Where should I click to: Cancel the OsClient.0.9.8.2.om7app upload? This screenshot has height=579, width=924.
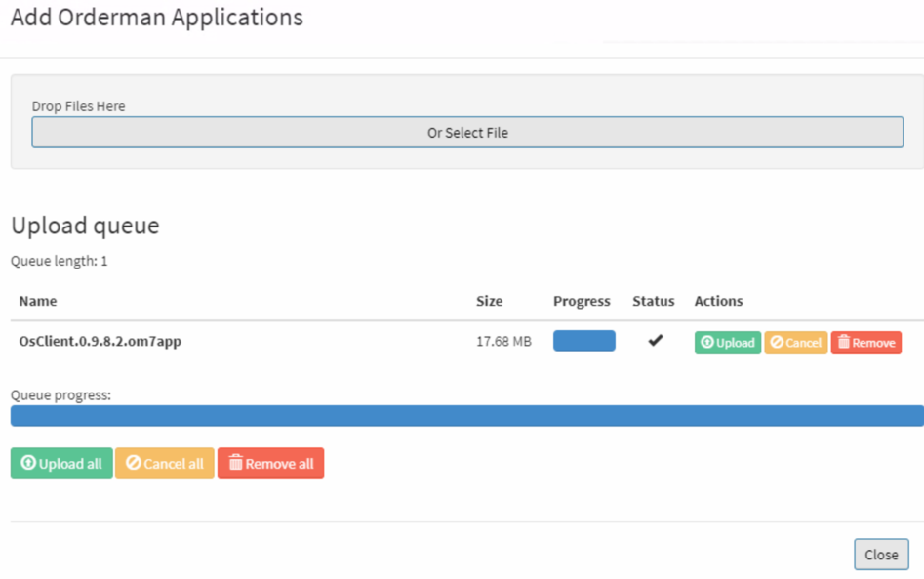pos(795,343)
